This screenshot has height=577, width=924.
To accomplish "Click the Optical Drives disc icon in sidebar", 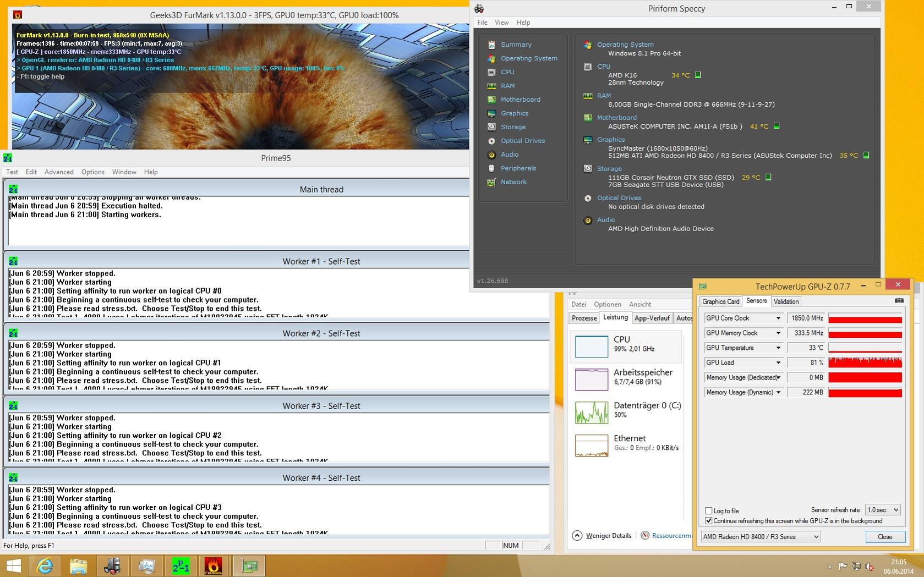I will [491, 141].
